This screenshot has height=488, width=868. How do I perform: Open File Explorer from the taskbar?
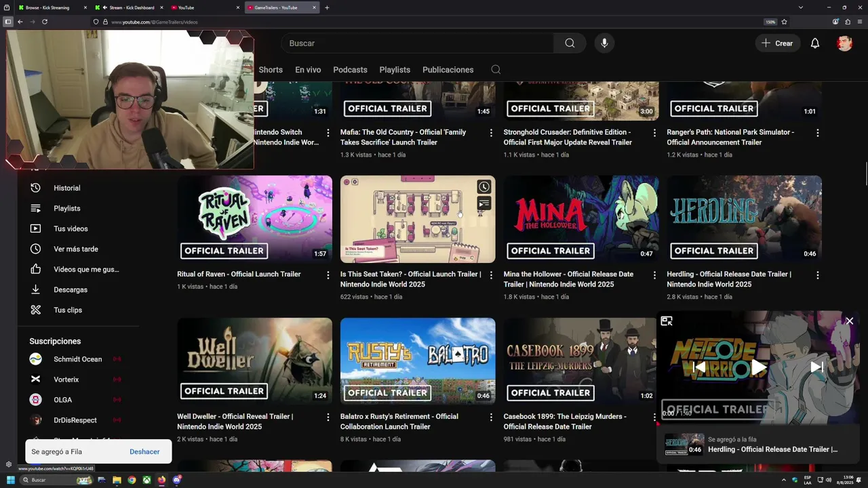click(117, 480)
